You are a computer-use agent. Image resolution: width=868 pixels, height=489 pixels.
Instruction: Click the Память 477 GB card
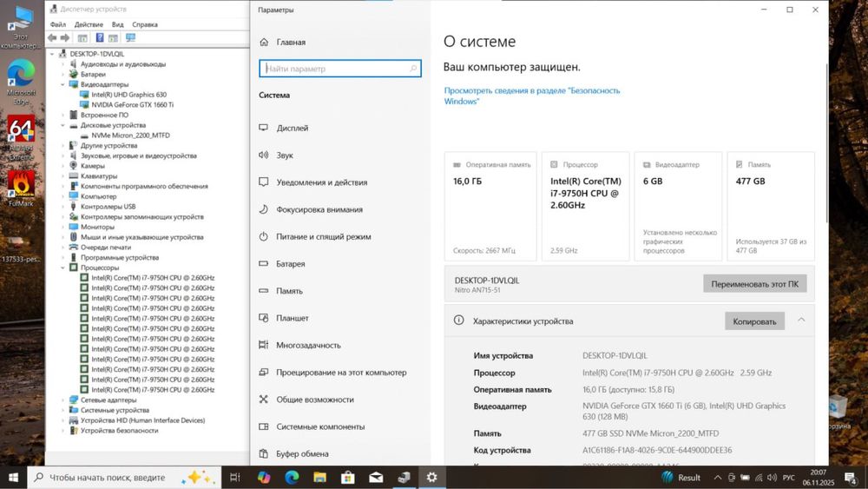[771, 206]
